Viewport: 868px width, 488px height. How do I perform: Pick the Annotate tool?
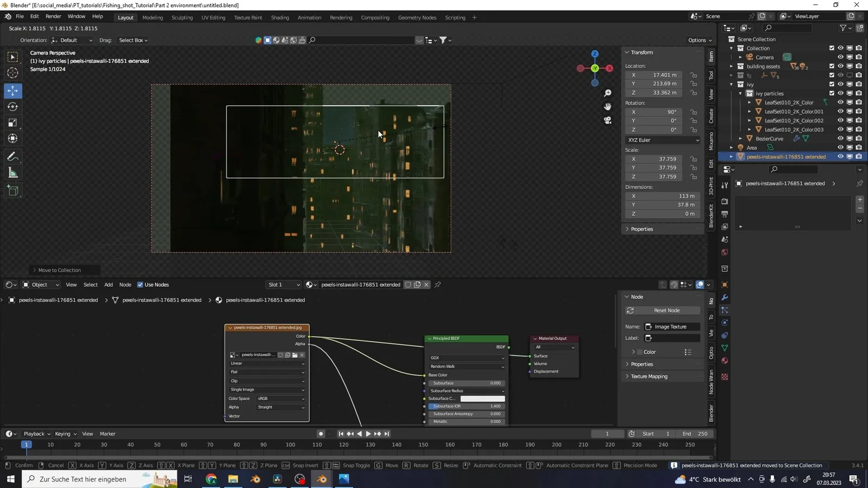pos(12,157)
